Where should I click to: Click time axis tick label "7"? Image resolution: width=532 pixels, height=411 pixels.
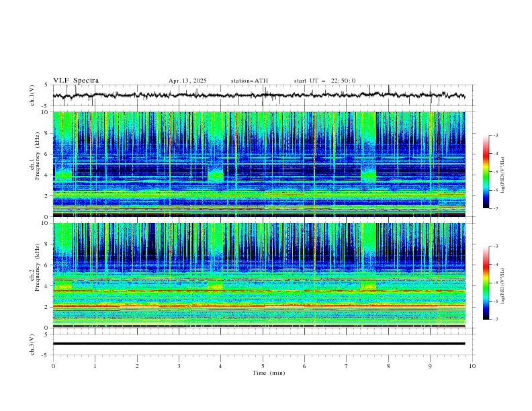click(x=347, y=366)
